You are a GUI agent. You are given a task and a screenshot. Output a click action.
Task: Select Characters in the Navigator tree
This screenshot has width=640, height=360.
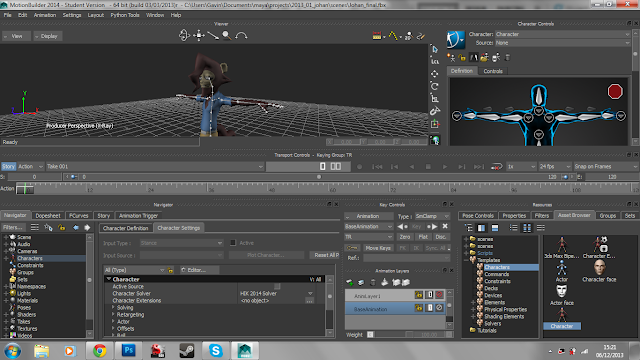tap(29, 258)
